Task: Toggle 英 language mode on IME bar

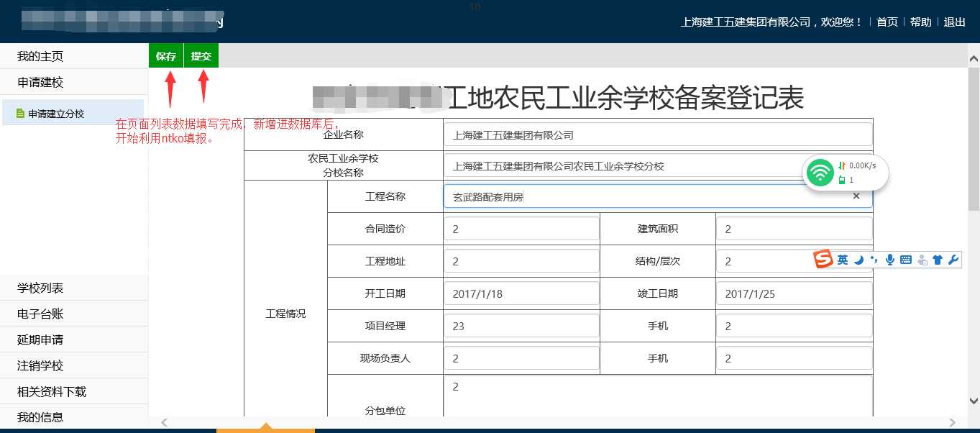Action: pos(843,260)
